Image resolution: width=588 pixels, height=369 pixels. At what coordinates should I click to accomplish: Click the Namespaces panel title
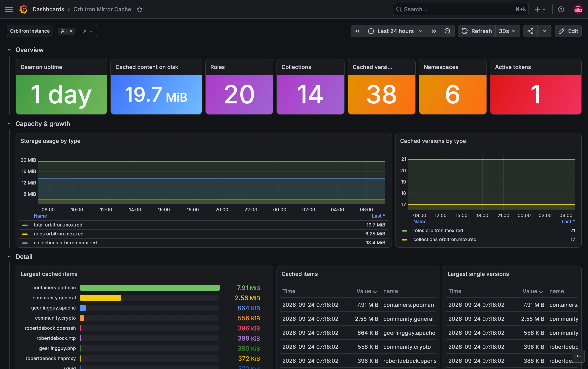441,67
